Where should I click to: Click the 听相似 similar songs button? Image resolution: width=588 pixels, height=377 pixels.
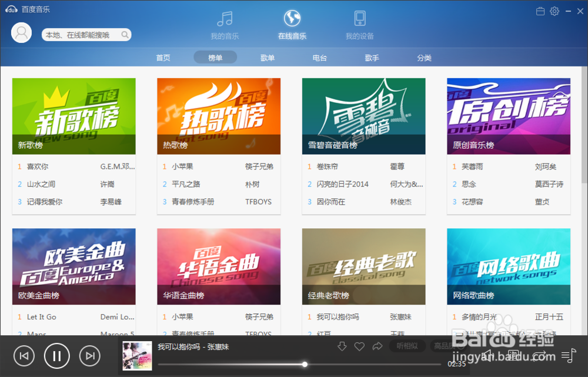407,346
